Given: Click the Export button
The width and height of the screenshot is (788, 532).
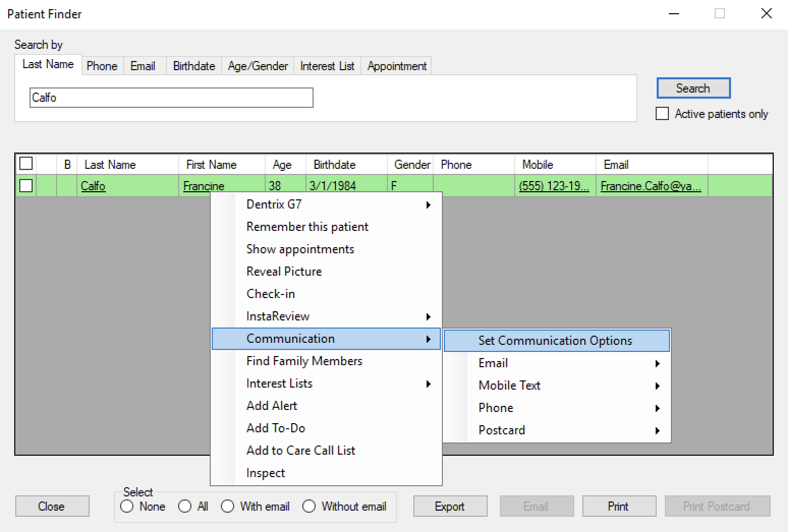Looking at the screenshot, I should click(x=450, y=507).
